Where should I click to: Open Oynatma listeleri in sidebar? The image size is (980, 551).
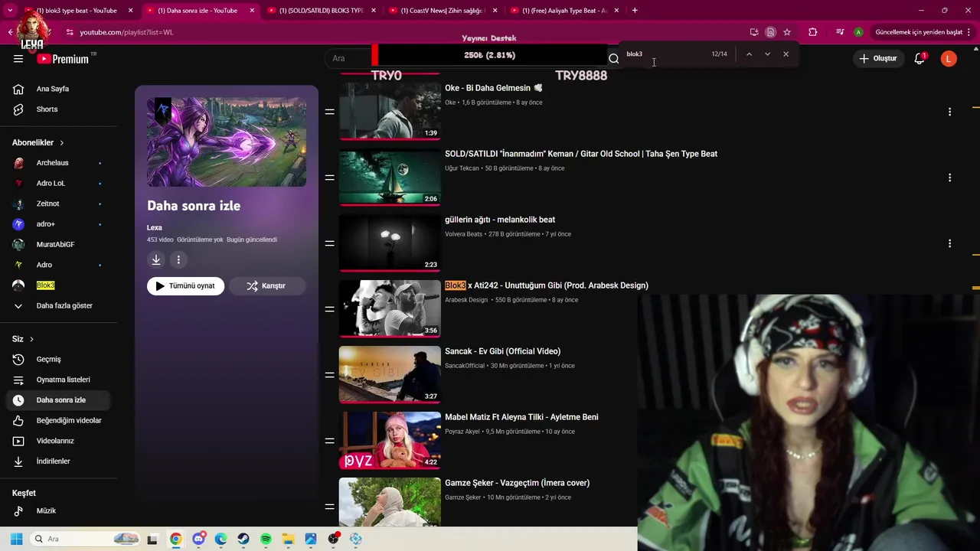63,380
